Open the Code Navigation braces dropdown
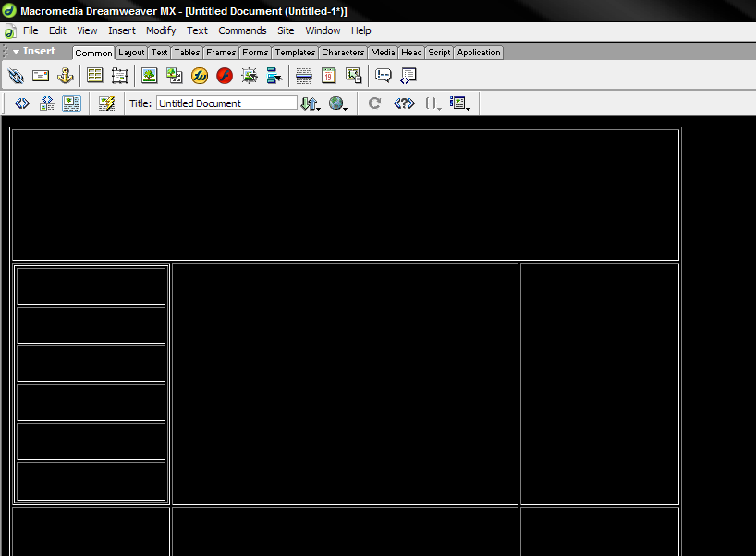The height and width of the screenshot is (556, 756). 433,103
